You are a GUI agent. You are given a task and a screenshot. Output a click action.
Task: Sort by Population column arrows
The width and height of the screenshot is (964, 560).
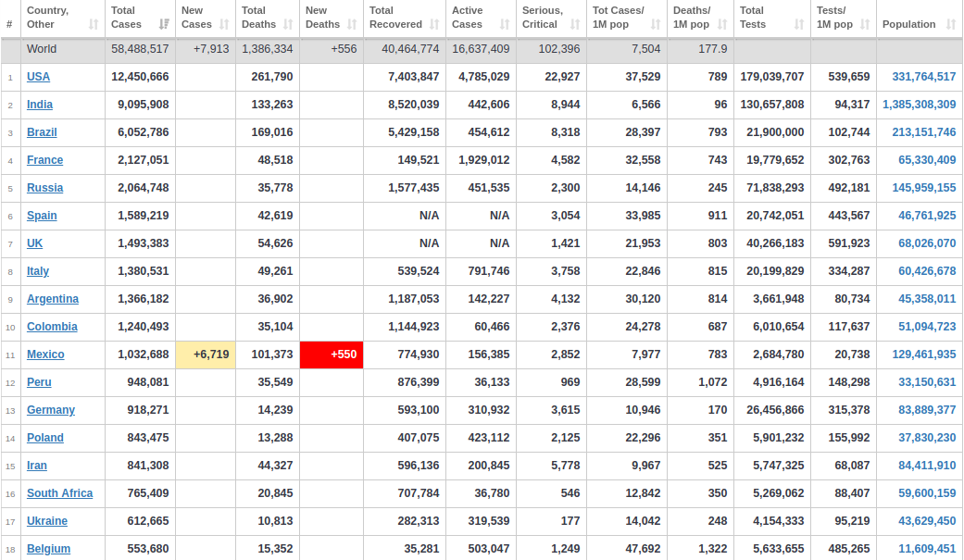coord(950,25)
